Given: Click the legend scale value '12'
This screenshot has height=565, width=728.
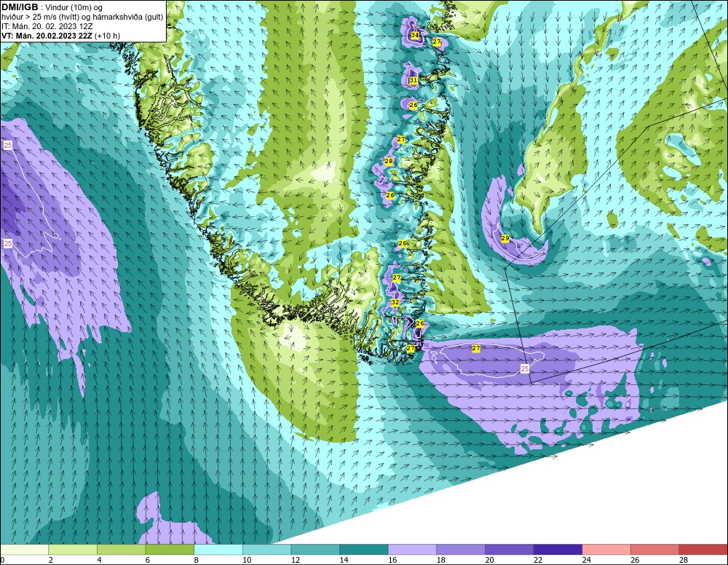Looking at the screenshot, I should pyautogui.click(x=296, y=560).
